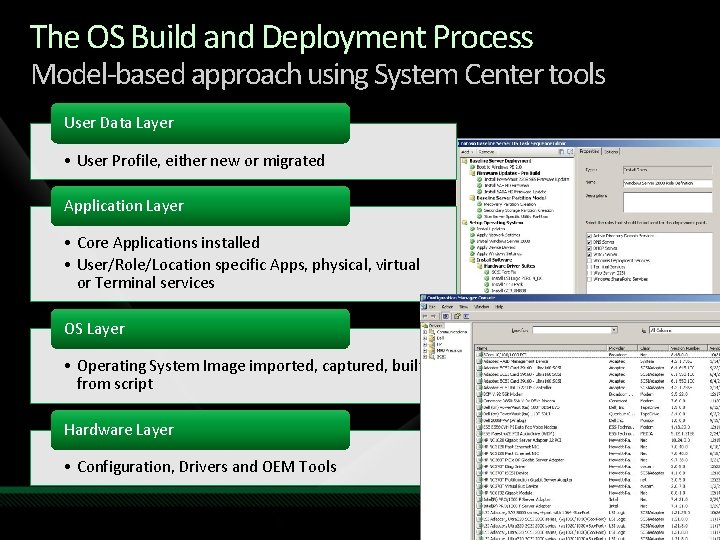Expand the HP folder in console tree
Viewport: 720px width, 540px height.
point(426,344)
